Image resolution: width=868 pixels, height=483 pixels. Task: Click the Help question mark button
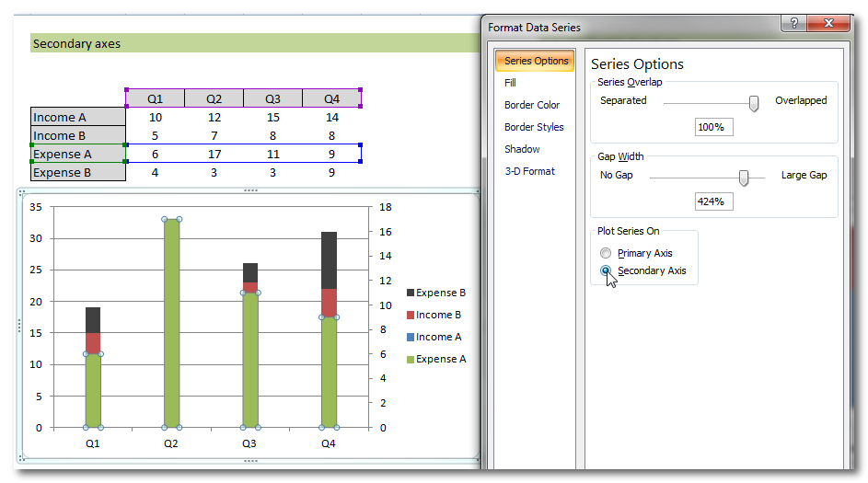click(794, 24)
